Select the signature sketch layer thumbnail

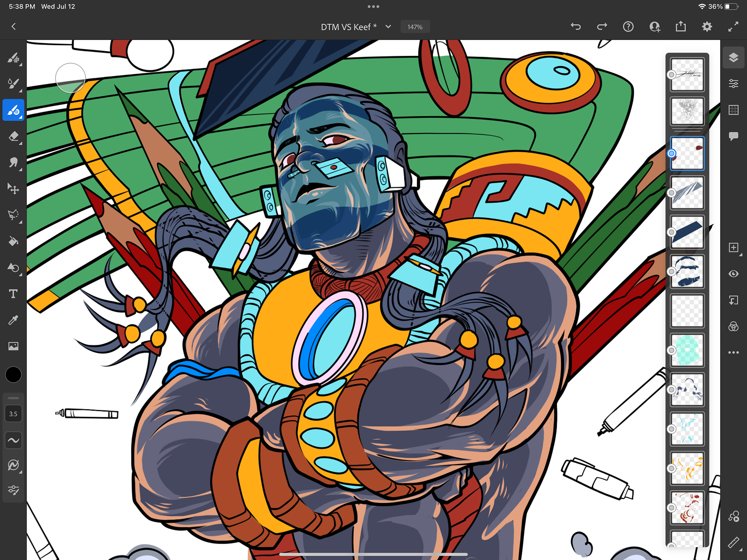(687, 75)
